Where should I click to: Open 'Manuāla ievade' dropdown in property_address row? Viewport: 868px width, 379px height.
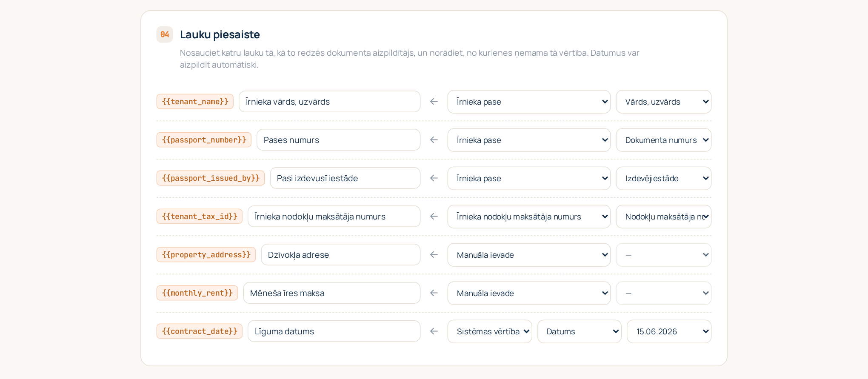click(529, 255)
